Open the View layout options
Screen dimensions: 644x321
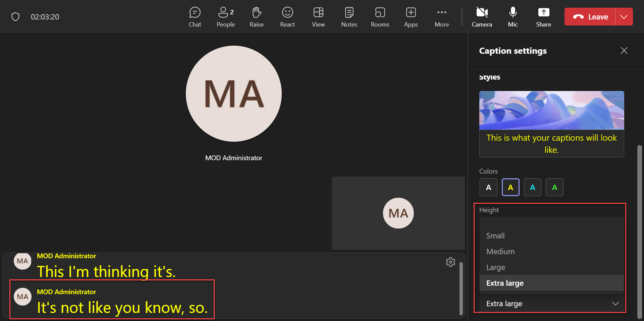318,17
